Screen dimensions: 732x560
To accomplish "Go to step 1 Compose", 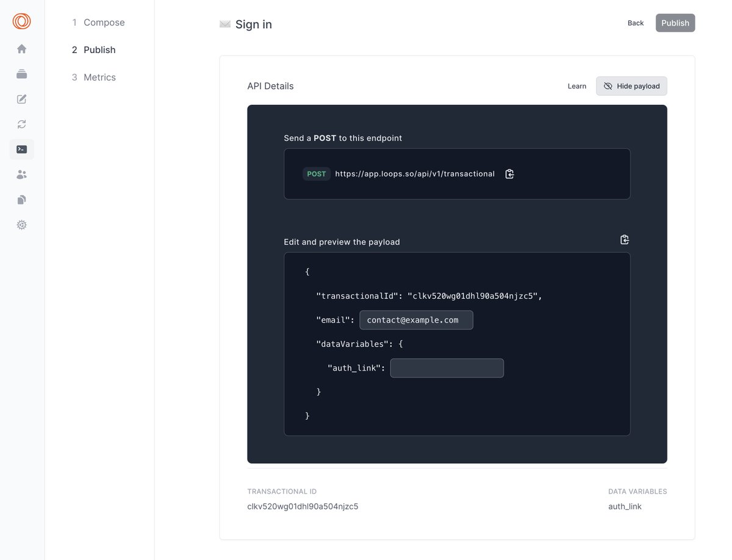I will [x=98, y=23].
